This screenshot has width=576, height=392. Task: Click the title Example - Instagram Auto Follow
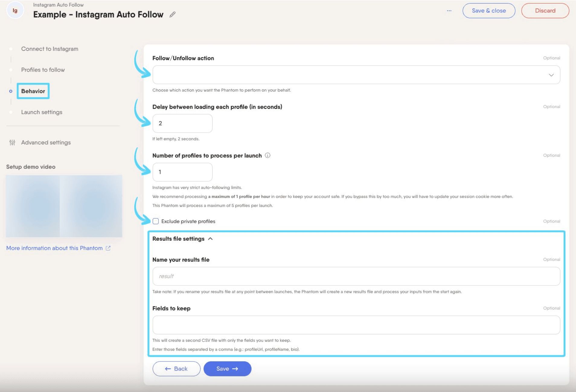[x=98, y=14]
